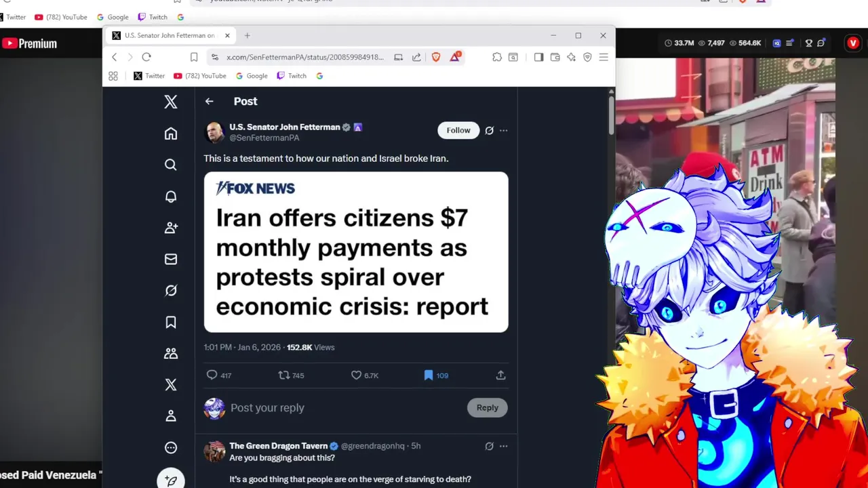The height and width of the screenshot is (488, 868).
Task: Open Notifications bell icon in sidebar
Action: pos(171,197)
